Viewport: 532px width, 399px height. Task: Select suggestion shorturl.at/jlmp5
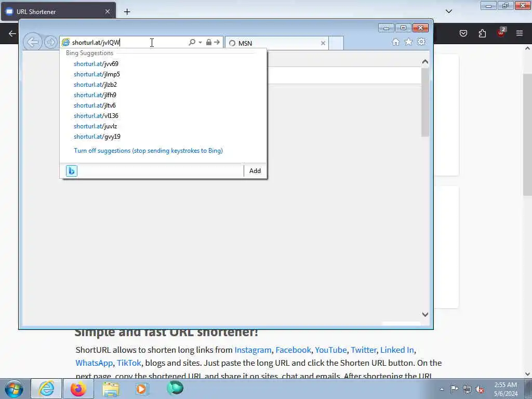pos(97,74)
